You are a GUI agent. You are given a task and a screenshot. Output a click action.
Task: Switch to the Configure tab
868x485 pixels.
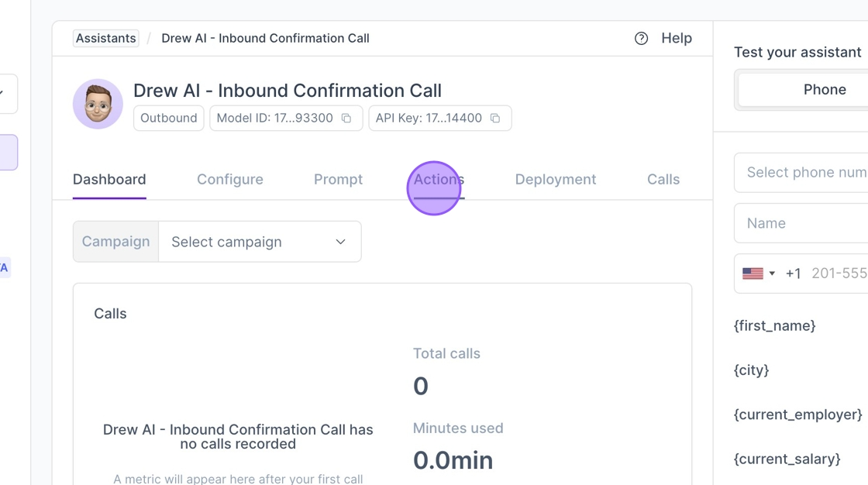tap(229, 180)
